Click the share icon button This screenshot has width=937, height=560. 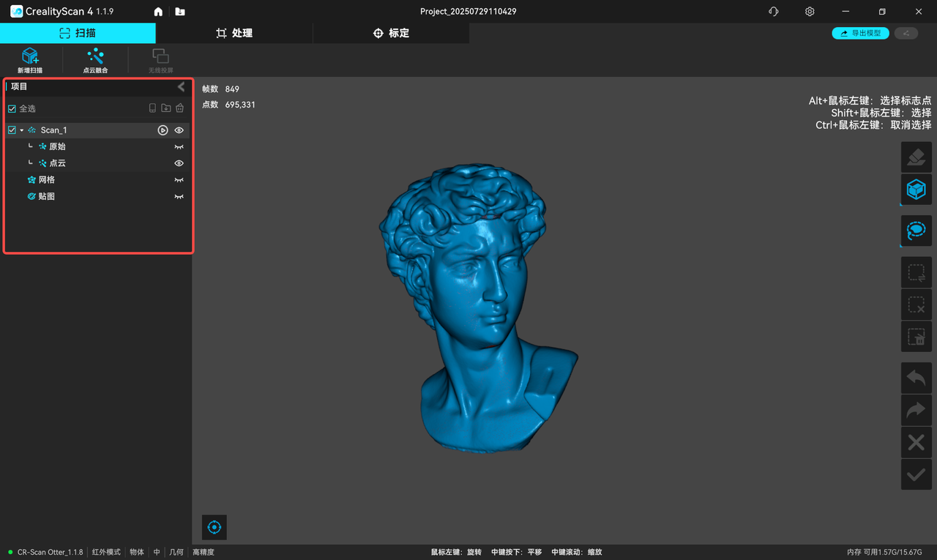pyautogui.click(x=906, y=33)
